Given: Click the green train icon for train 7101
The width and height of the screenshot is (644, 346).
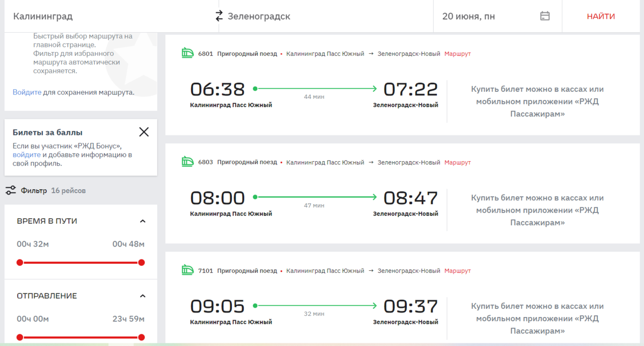Looking at the screenshot, I should (x=188, y=271).
